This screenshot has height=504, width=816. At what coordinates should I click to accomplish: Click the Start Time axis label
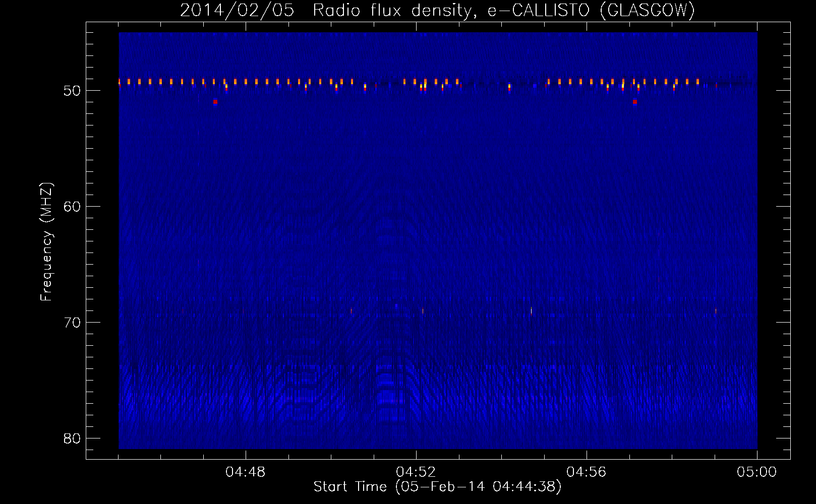437,487
